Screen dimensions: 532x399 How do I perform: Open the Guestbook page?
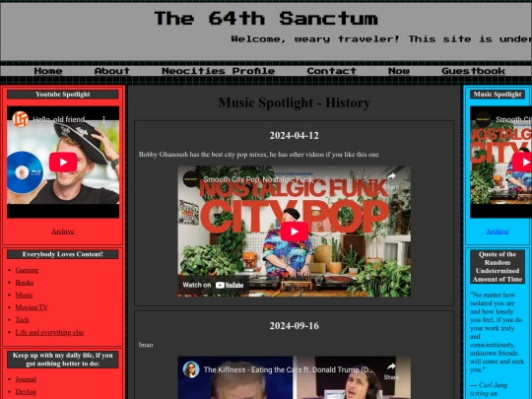(x=473, y=71)
